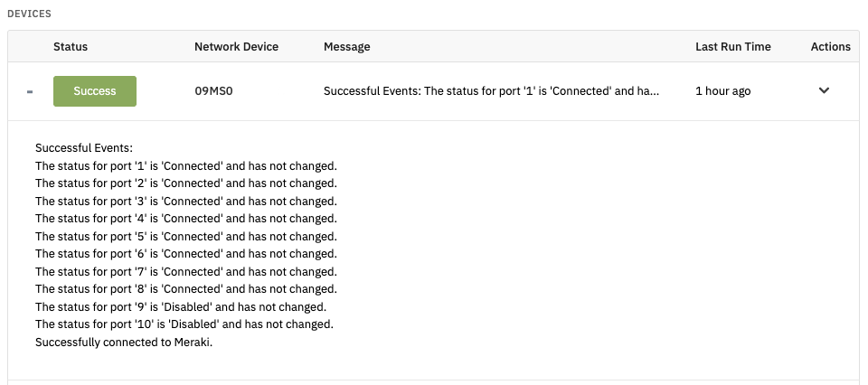Select the port '5' status line
Screen dimensions: 868x385
[x=186, y=236]
